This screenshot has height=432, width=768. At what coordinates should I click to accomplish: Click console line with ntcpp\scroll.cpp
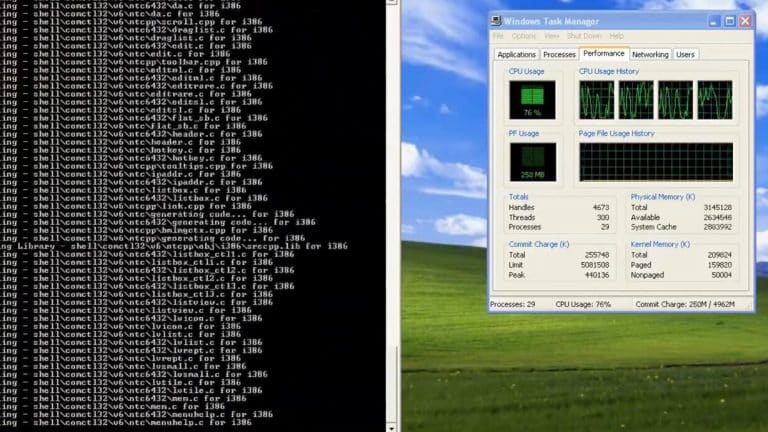(131, 22)
